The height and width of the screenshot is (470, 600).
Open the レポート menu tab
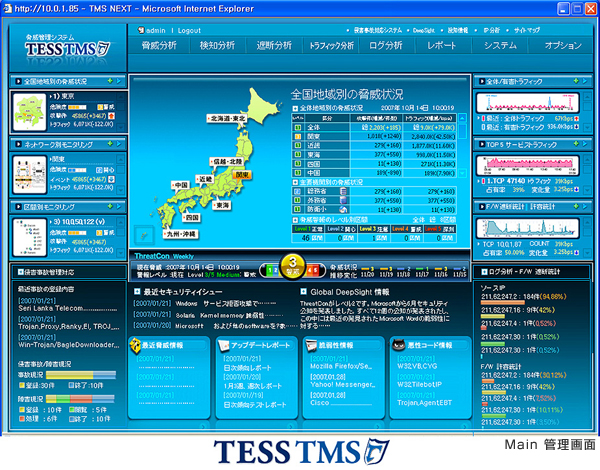(442, 46)
